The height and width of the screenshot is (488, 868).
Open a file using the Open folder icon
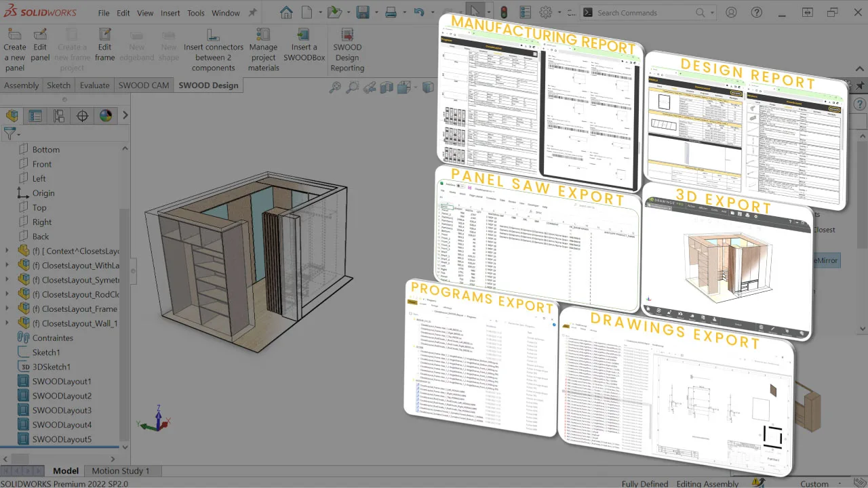tap(334, 12)
